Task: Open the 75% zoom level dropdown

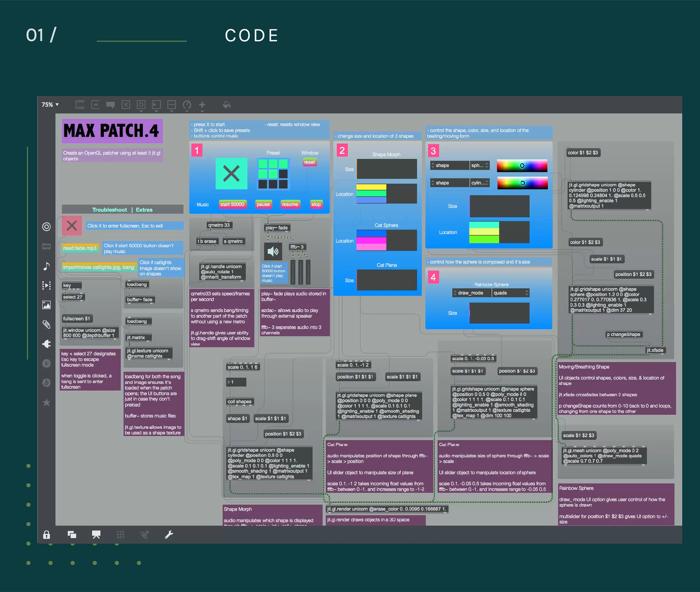Action: point(48,104)
